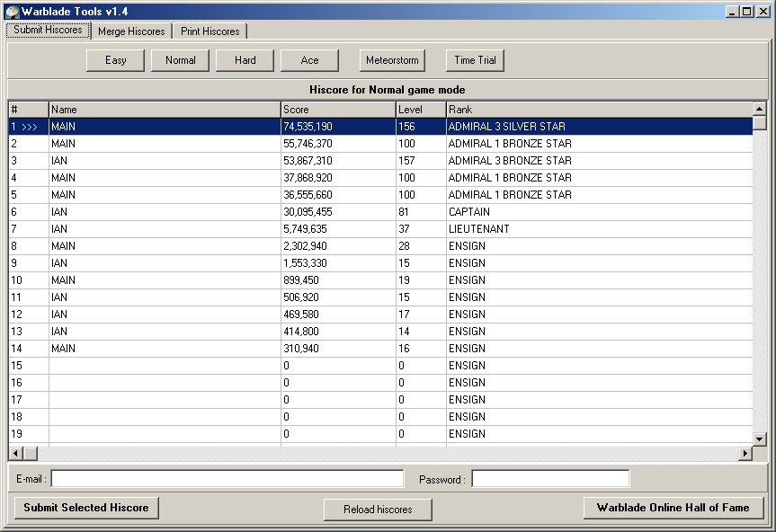The height and width of the screenshot is (532, 776).
Task: Click the Reload hiscores button
Action: 378,510
